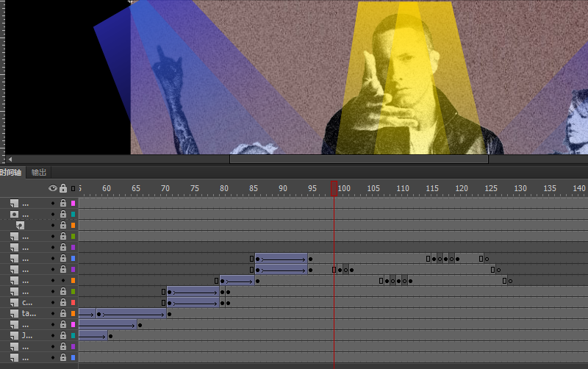Switch to the 时间轴 tab
Image resolution: width=588 pixels, height=369 pixels.
click(11, 172)
